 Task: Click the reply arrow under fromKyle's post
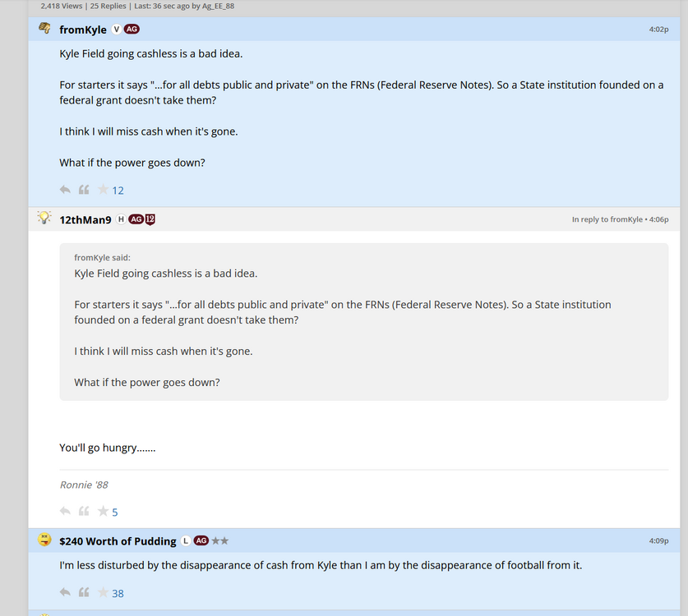point(65,190)
